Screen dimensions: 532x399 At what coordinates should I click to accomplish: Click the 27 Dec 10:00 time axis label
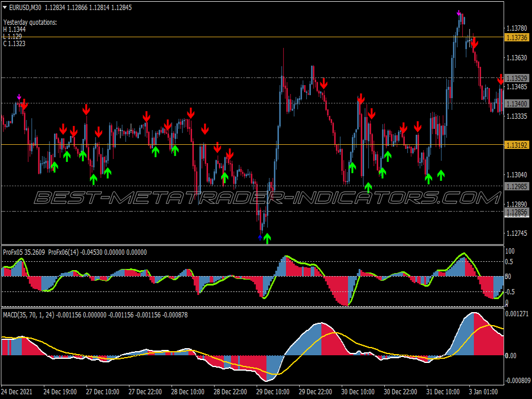tap(102, 392)
